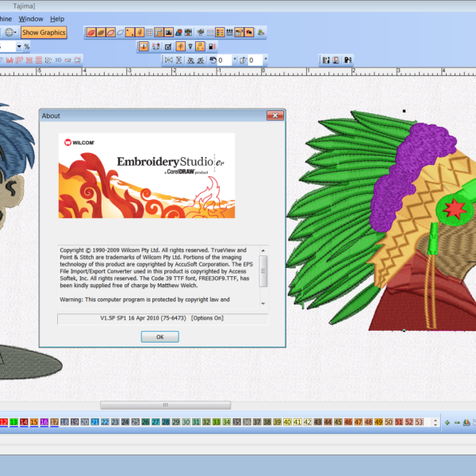Click the last icon in the view toolbar
This screenshot has height=476, width=476.
[x=260, y=33]
